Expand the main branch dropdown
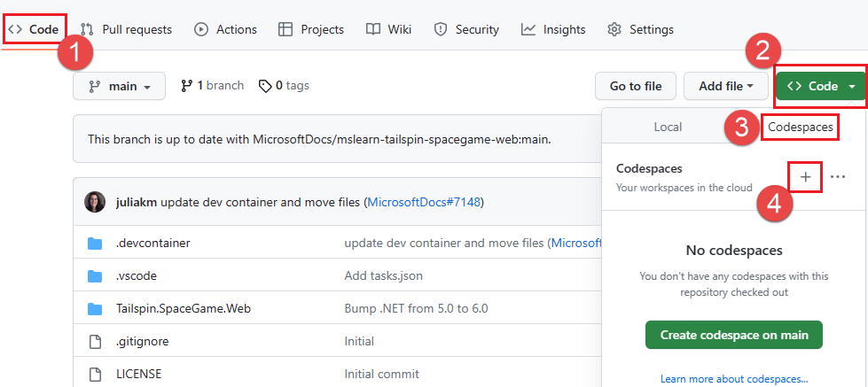This screenshot has height=387, width=868. tap(119, 86)
